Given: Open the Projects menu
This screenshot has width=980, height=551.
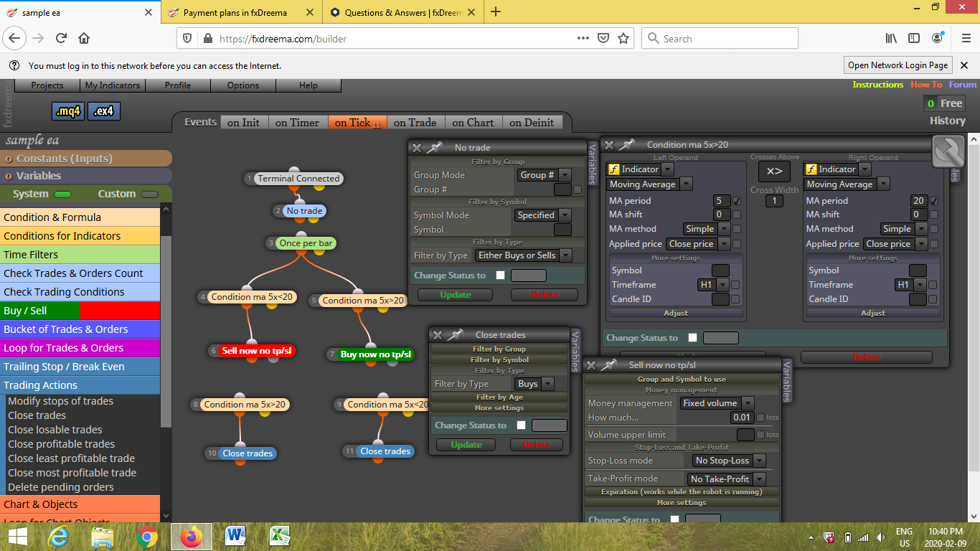Looking at the screenshot, I should (47, 85).
